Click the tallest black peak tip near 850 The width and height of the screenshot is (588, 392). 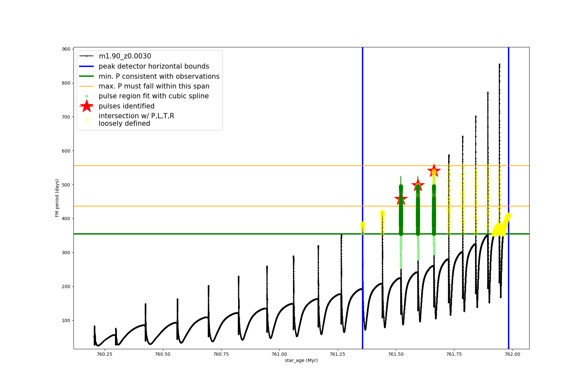click(499, 65)
